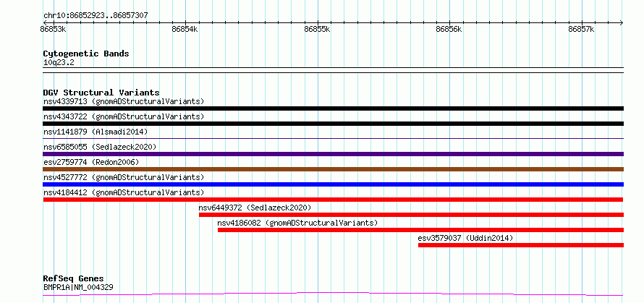
Task: Click the red nsv4184412 variant bar
Action: pos(333,200)
